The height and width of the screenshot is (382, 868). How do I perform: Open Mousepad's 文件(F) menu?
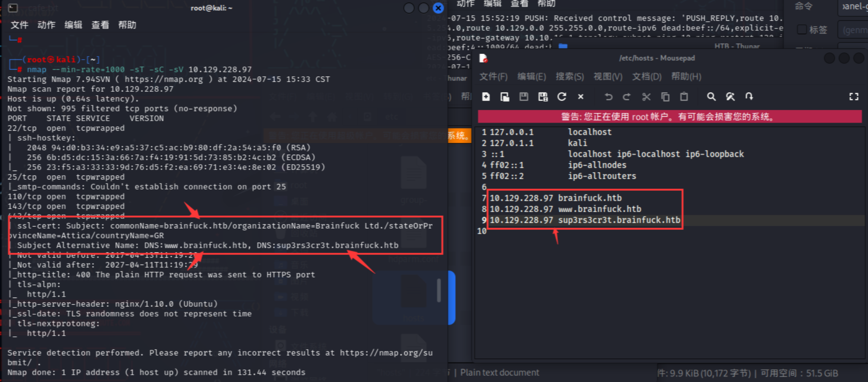click(493, 77)
